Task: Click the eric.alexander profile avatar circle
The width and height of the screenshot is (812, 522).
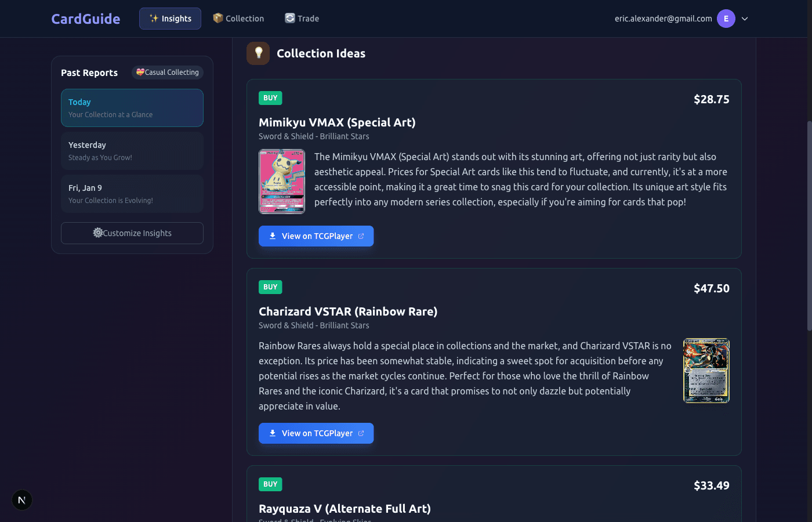Action: click(726, 18)
